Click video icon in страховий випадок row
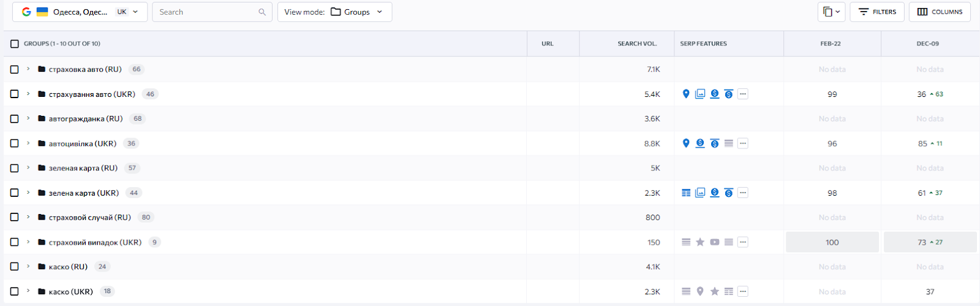Viewport: 980px width, 306px height. click(714, 242)
